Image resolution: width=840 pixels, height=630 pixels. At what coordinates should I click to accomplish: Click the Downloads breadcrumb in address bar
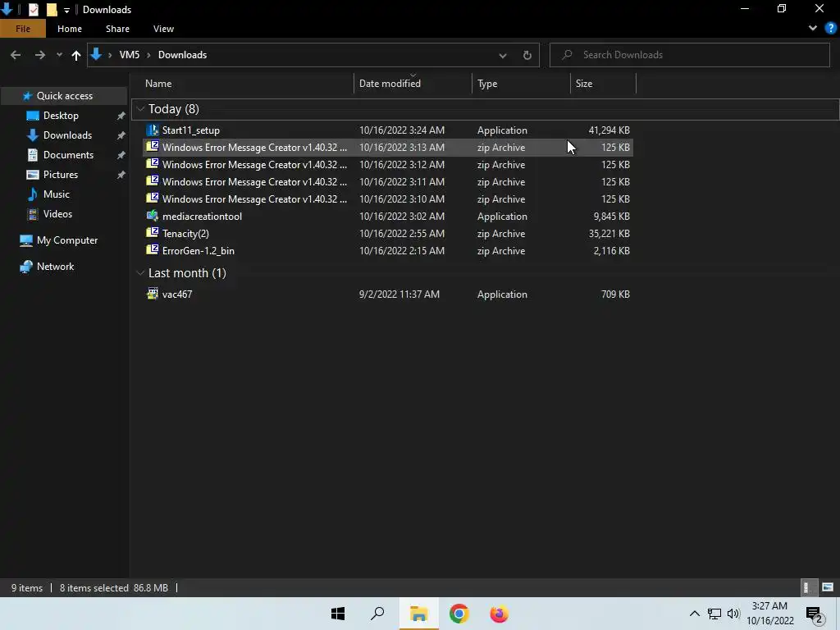(x=182, y=55)
